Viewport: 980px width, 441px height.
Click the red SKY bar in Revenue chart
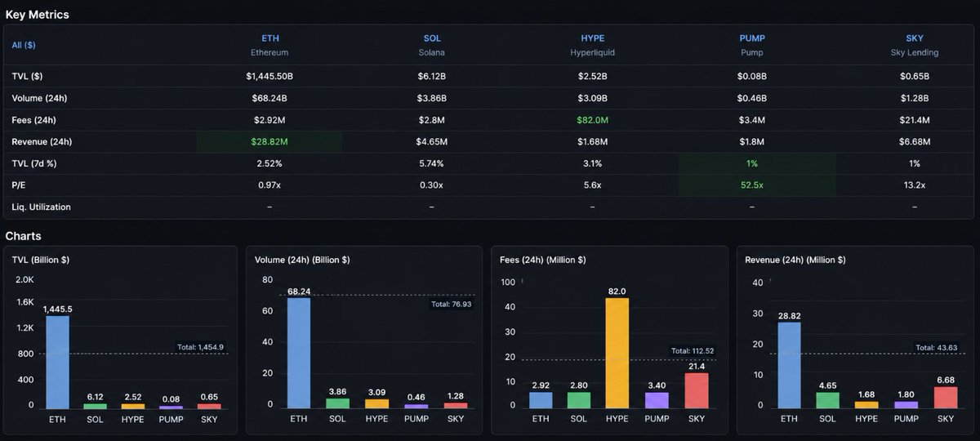(x=946, y=398)
